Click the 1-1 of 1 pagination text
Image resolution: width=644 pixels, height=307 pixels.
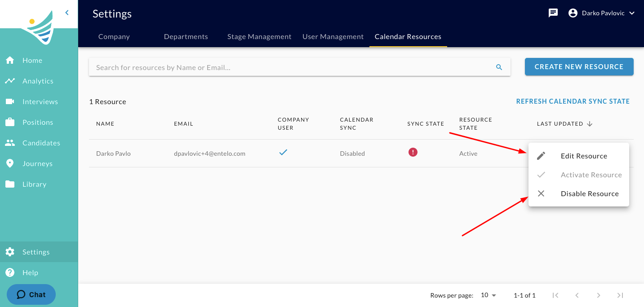click(524, 295)
